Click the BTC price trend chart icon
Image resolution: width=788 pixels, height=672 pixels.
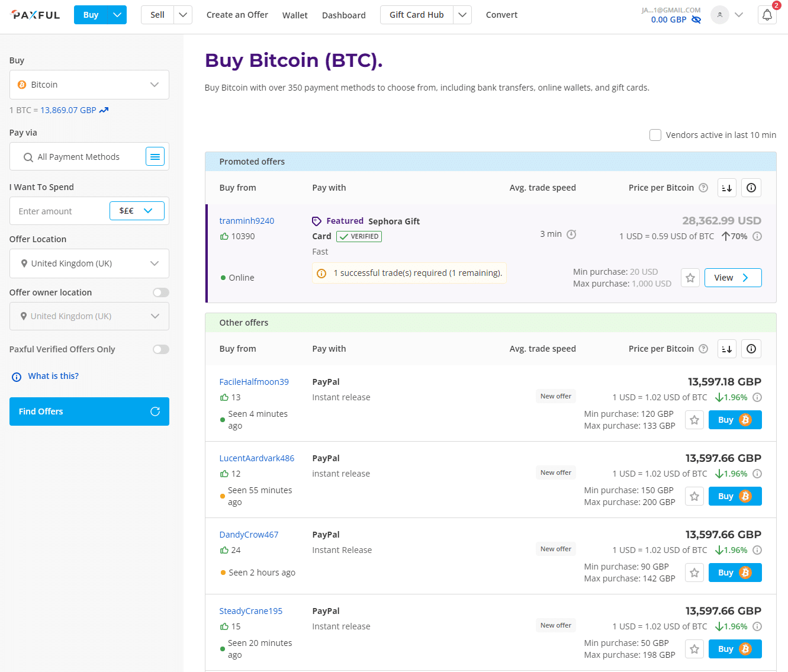pos(104,110)
